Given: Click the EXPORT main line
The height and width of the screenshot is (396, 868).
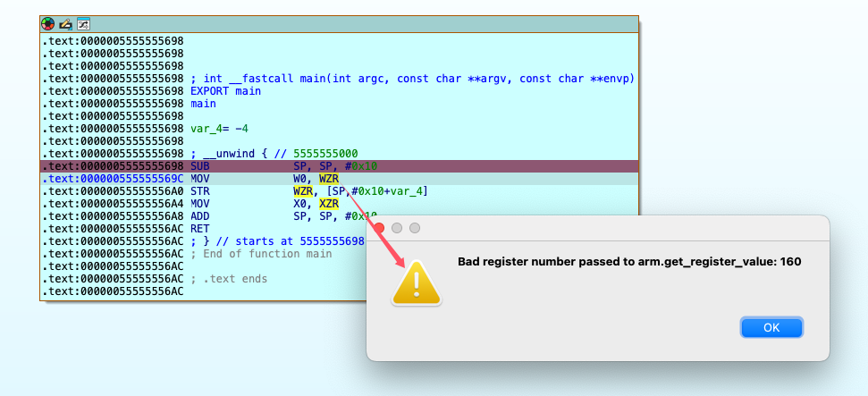Looking at the screenshot, I should [225, 91].
